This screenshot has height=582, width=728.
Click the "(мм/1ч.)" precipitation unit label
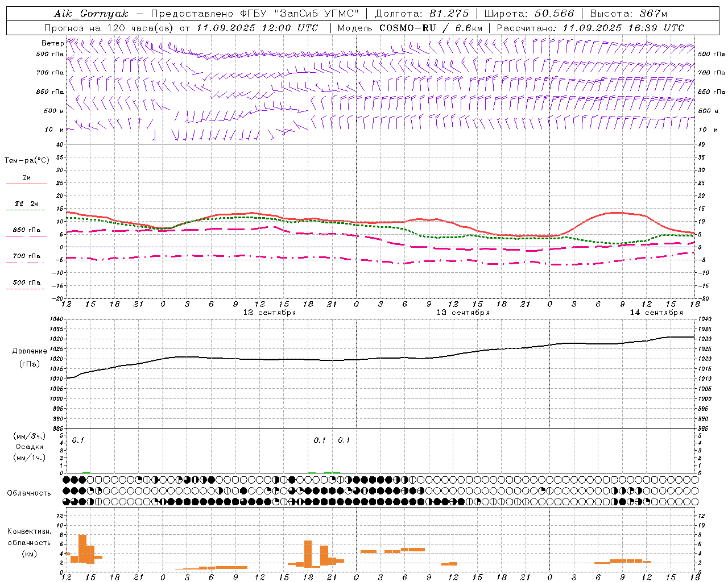click(x=30, y=458)
